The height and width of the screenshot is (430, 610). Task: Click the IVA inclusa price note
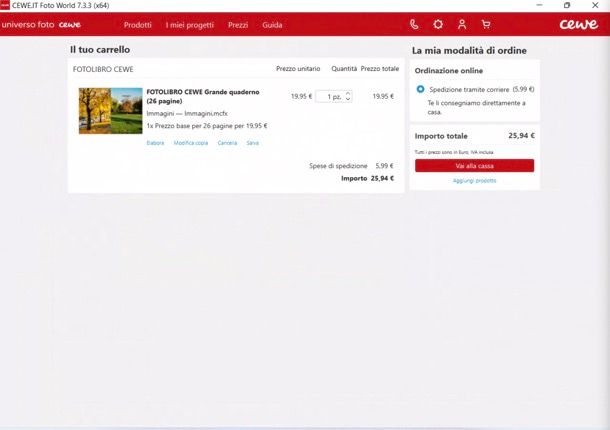point(454,152)
